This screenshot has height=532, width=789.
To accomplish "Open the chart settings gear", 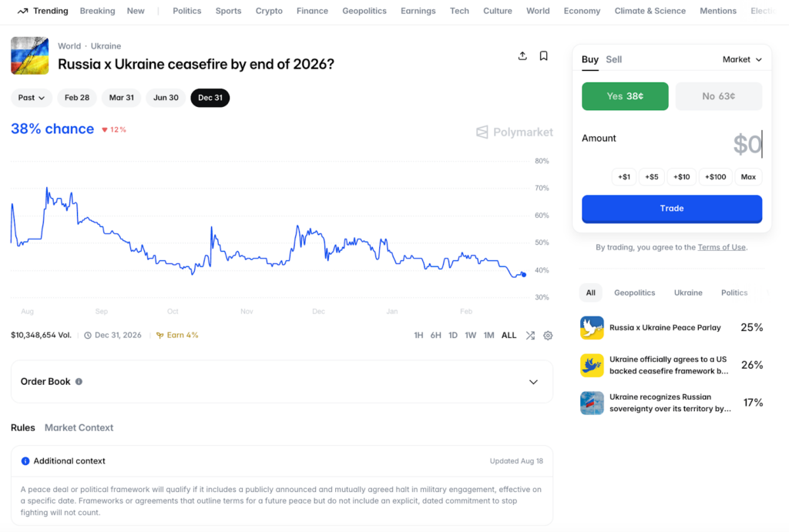I will [548, 336].
